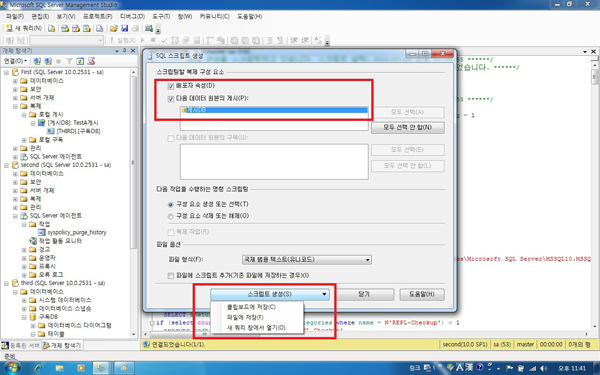
Task: Click the Open File folder icon in toolbar
Action: [114, 28]
